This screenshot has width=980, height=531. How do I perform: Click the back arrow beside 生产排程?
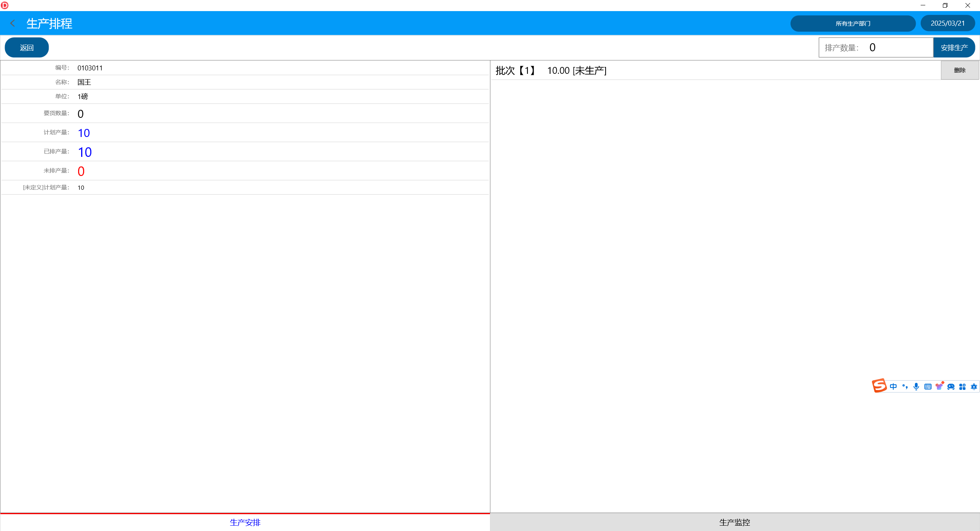pos(13,23)
